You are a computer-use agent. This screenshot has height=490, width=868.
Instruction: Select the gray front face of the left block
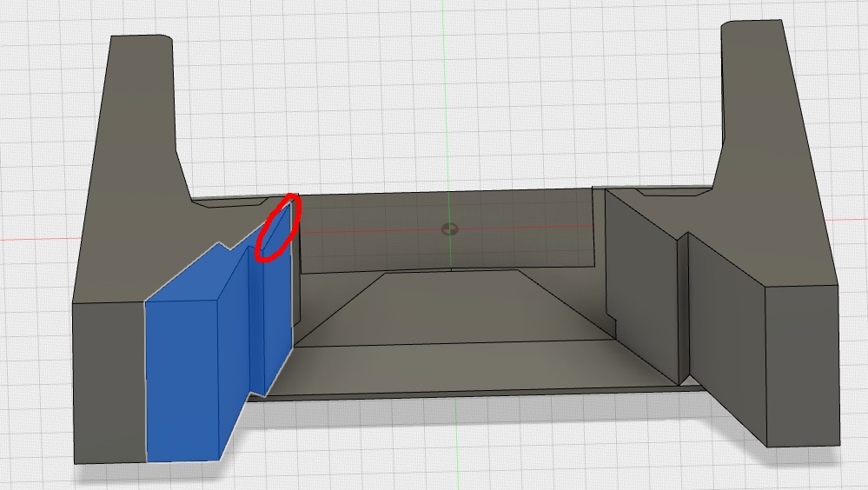(109, 382)
